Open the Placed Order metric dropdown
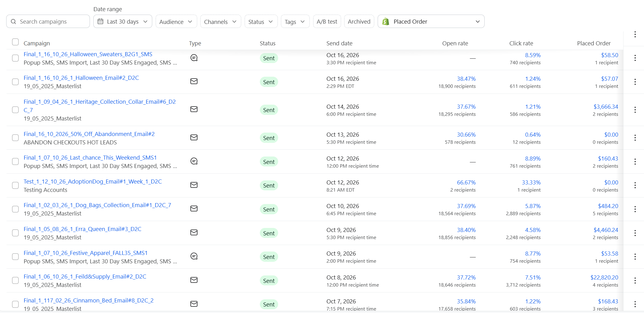The width and height of the screenshot is (644, 313). coord(431,21)
